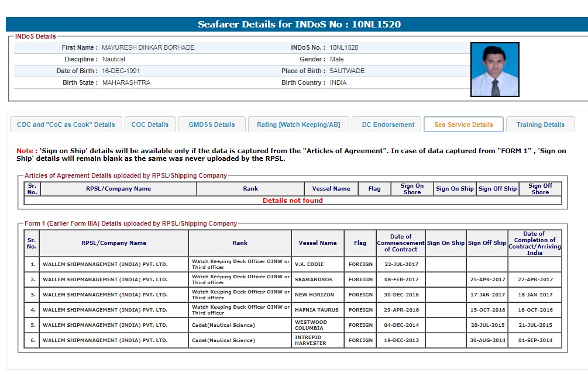Click the 22-JUL-2017 commencement date cell

[x=401, y=264]
